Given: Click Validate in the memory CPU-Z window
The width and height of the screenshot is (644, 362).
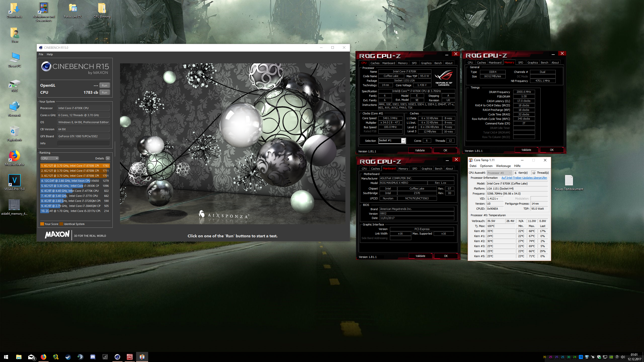Looking at the screenshot, I should pyautogui.click(x=526, y=150).
